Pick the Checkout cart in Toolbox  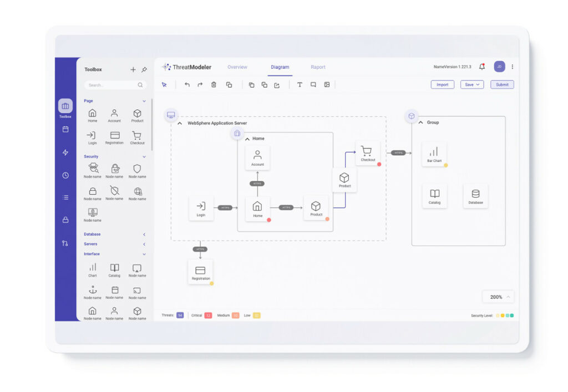137,138
